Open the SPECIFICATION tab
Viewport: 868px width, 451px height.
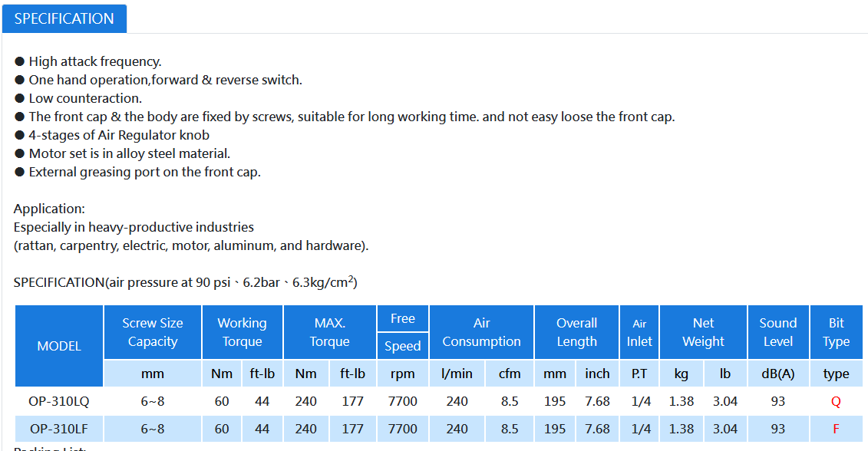64,19
